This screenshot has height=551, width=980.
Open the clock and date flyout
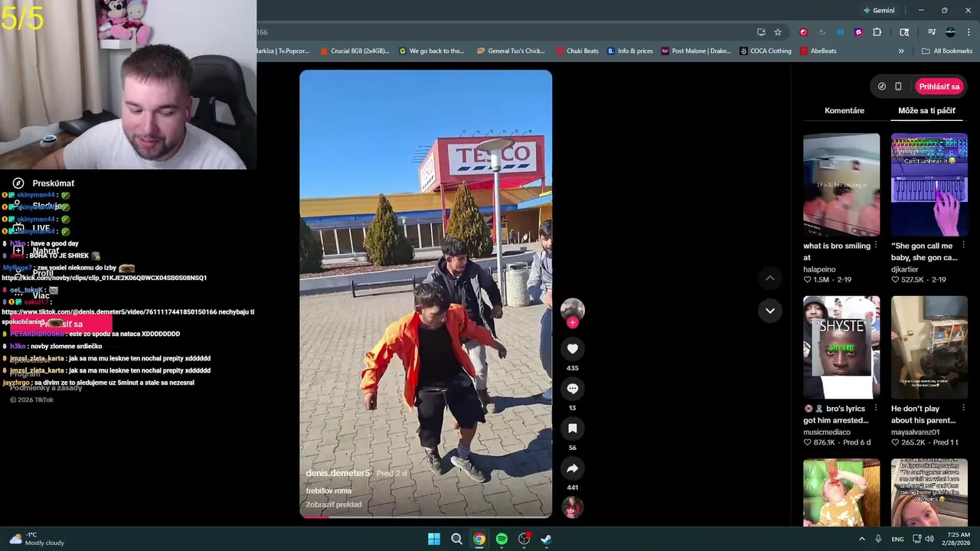click(956, 539)
